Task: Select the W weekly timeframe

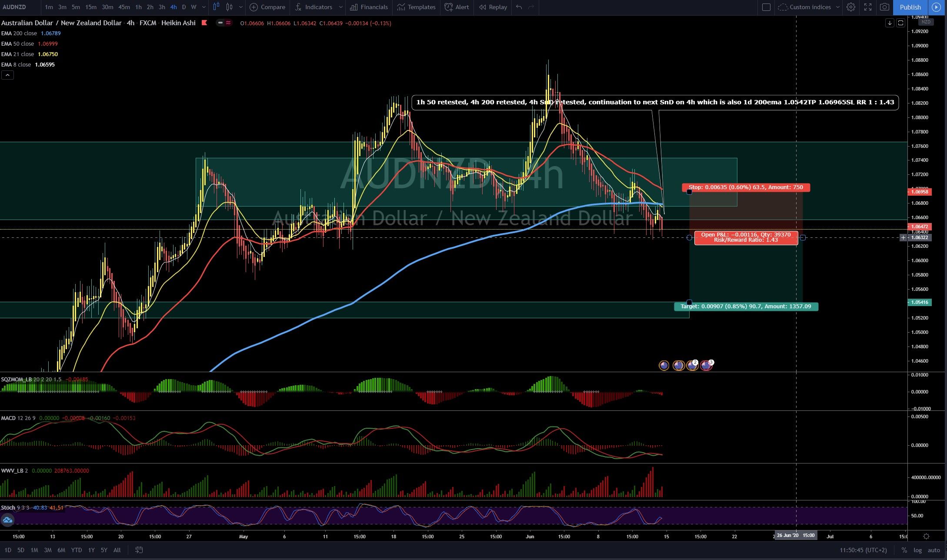Action: pos(193,7)
